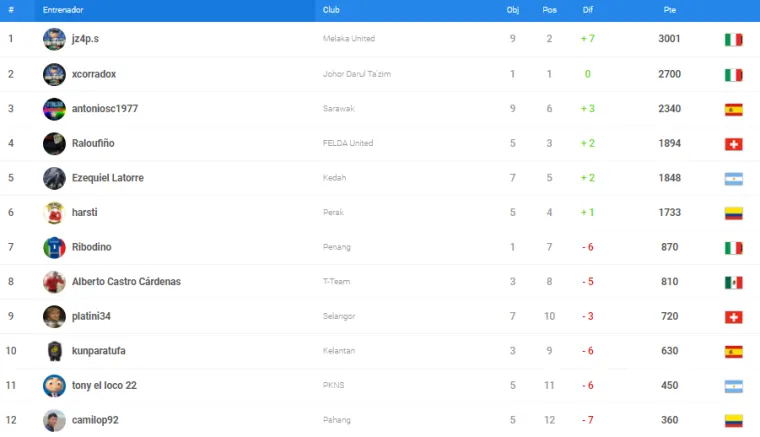Open manager name Ezequiel Latorre
Viewport: 760px width, 437px height.
(108, 178)
